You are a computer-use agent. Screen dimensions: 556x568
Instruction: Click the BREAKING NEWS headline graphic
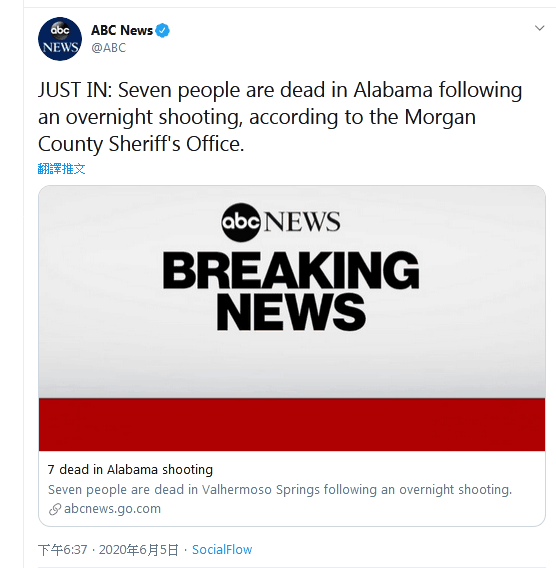(291, 291)
